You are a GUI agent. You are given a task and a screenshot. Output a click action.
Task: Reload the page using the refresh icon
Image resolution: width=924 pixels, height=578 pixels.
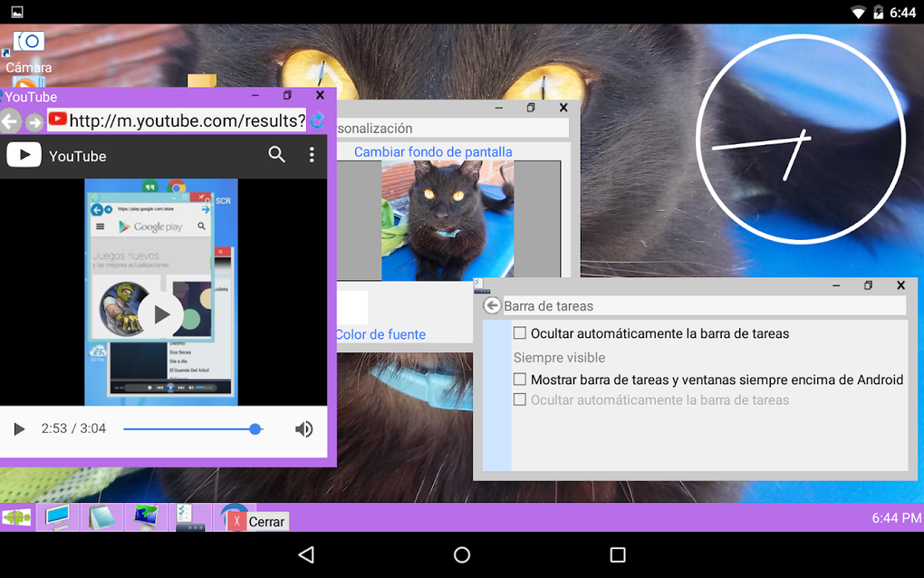[x=317, y=120]
